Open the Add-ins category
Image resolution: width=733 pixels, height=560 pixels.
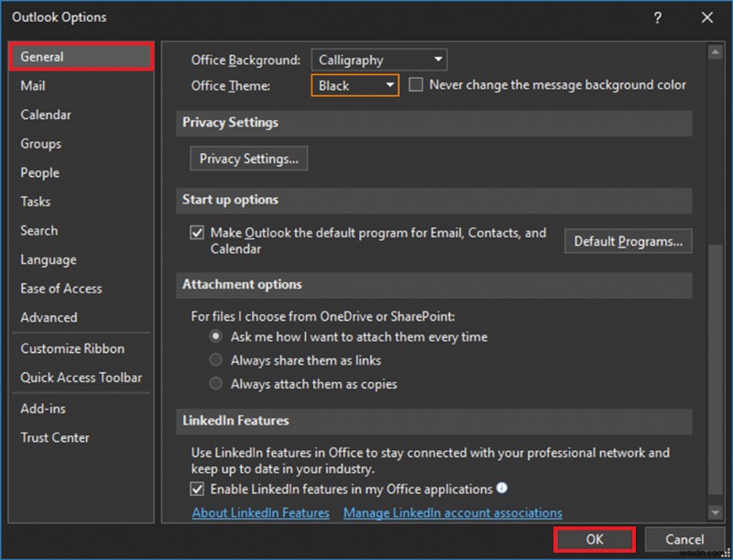click(x=82, y=409)
